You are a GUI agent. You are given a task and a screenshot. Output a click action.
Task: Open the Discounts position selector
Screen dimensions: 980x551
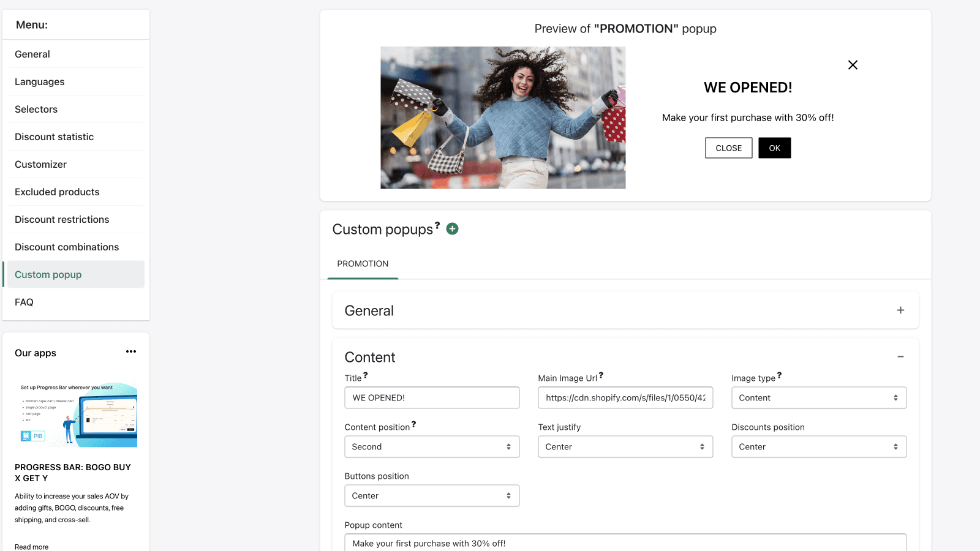coord(818,446)
